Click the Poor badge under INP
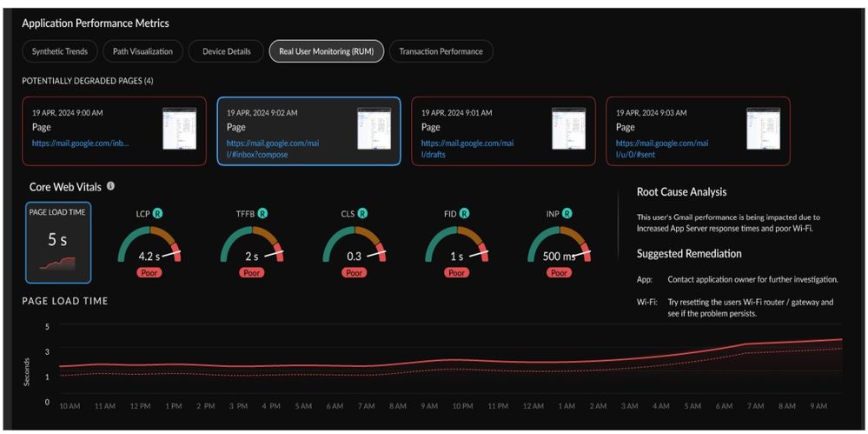This screenshot has height=434, width=868. tap(559, 273)
